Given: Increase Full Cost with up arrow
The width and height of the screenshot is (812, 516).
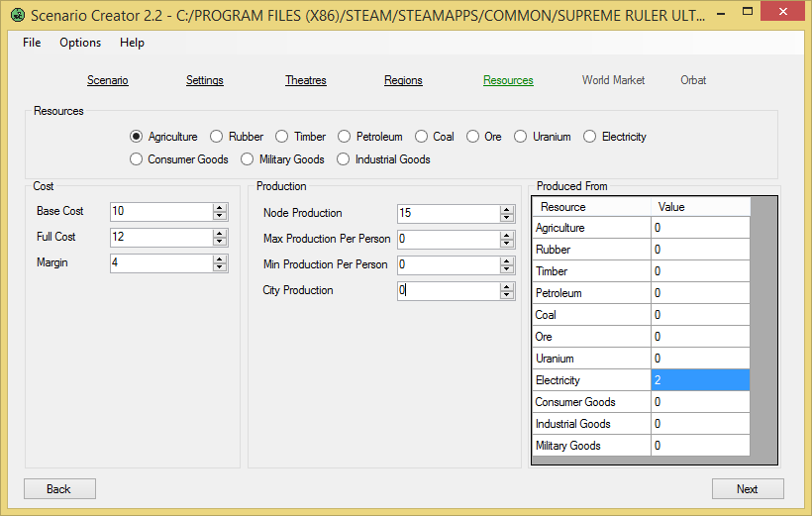Looking at the screenshot, I should [x=220, y=234].
